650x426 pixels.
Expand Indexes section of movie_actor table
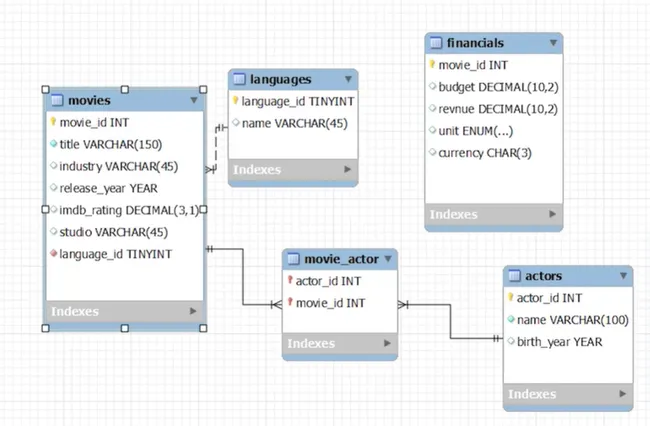coord(387,344)
